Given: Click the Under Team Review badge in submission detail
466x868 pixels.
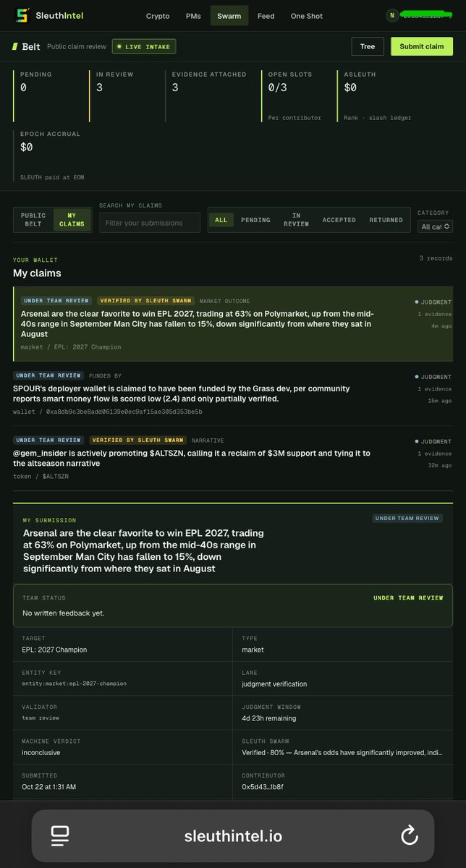Looking at the screenshot, I should tap(407, 518).
